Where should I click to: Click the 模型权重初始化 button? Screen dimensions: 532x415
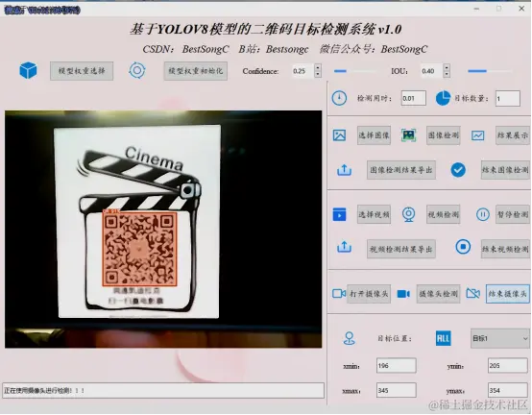(x=196, y=71)
